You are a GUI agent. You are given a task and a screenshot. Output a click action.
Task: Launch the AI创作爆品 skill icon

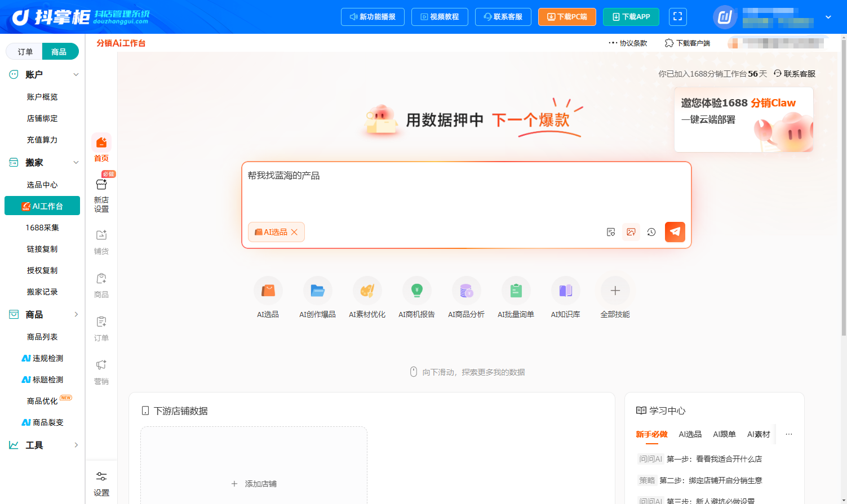(x=318, y=291)
